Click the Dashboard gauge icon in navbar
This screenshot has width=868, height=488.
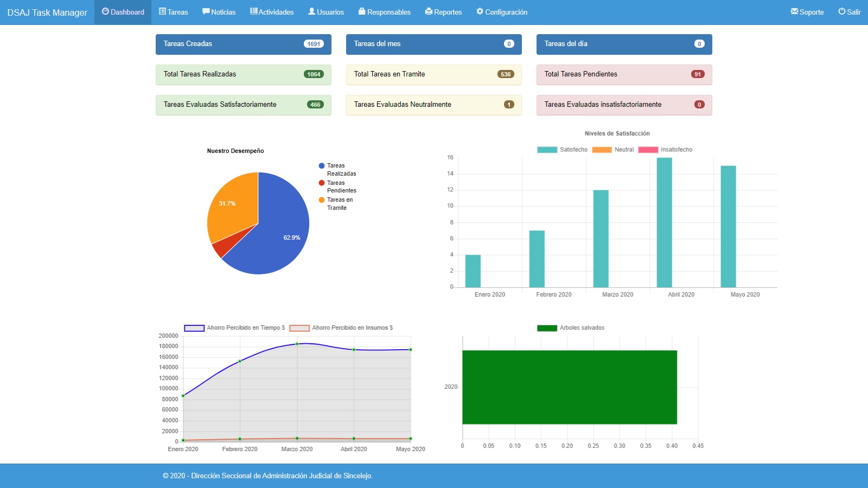click(x=105, y=11)
